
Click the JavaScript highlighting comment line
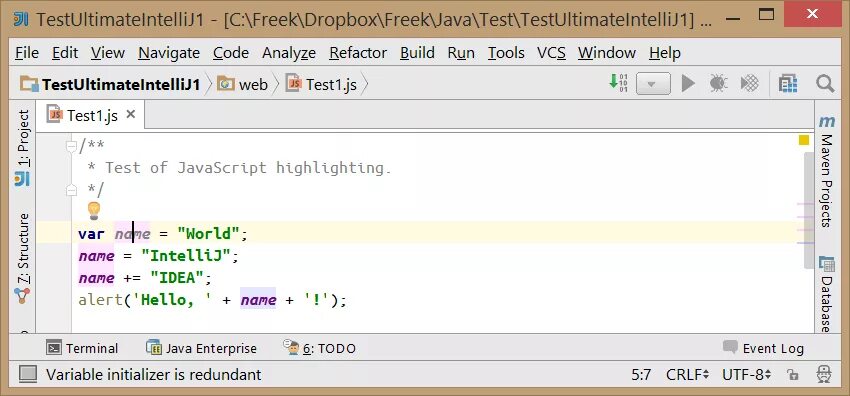(240, 168)
